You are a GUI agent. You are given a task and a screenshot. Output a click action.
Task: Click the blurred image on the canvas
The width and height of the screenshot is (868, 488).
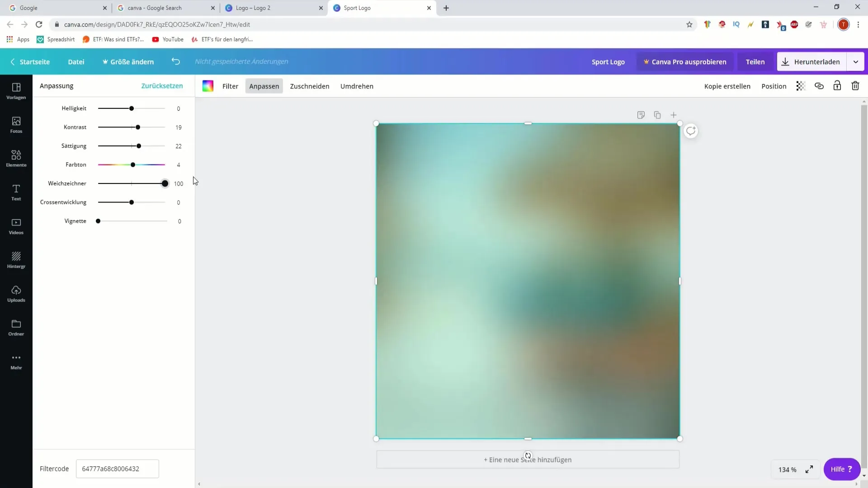(528, 281)
